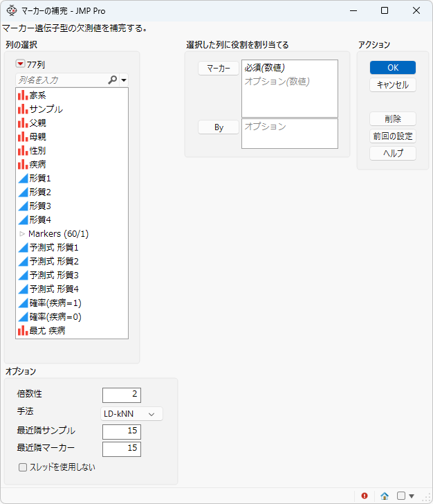
Task: Select the 確率(疾病=1) column
Action: [72, 303]
